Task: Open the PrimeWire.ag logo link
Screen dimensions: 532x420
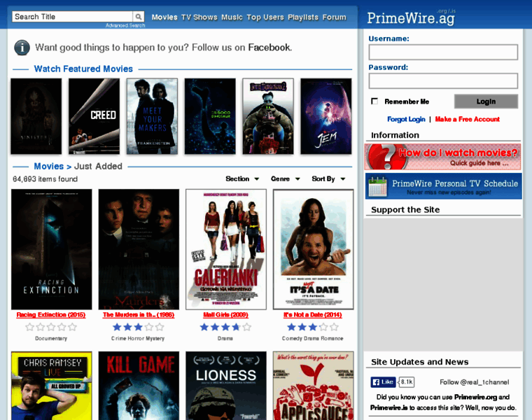Action: pos(411,17)
